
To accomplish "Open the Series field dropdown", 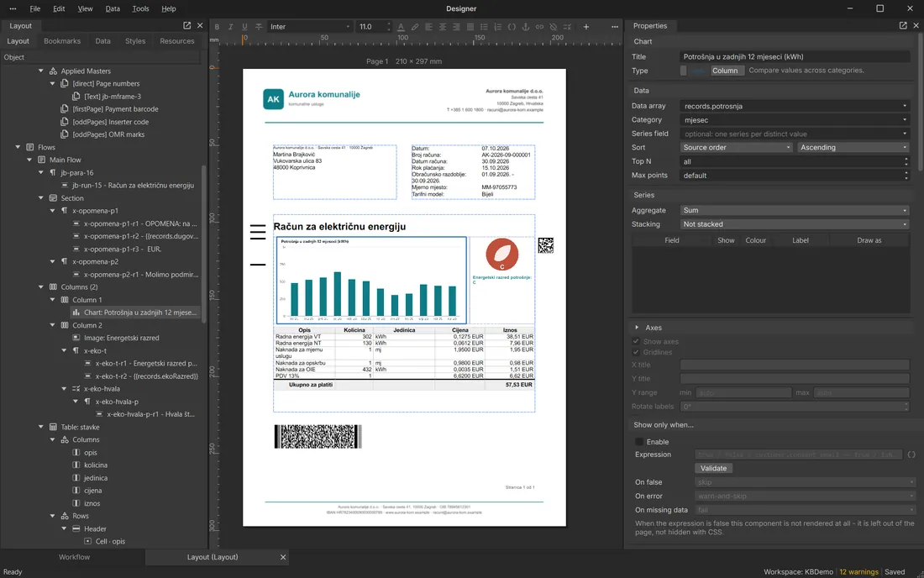I will coord(795,134).
